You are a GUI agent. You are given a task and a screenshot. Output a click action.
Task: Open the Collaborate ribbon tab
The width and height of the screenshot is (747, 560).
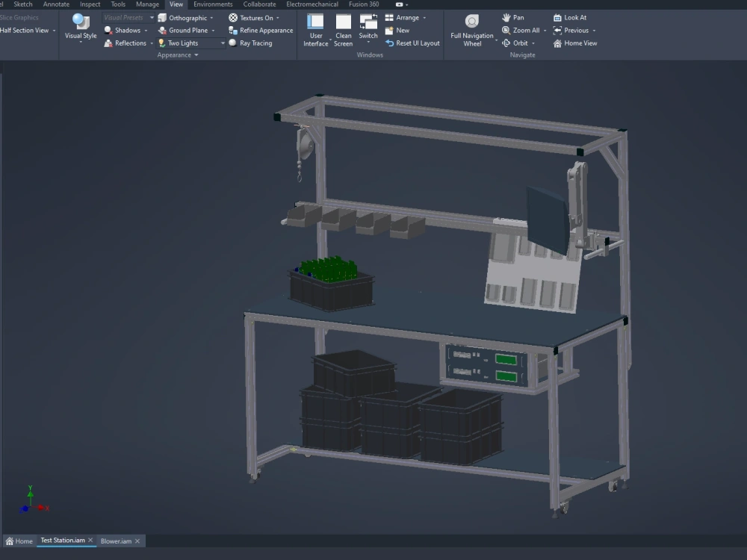click(x=260, y=4)
